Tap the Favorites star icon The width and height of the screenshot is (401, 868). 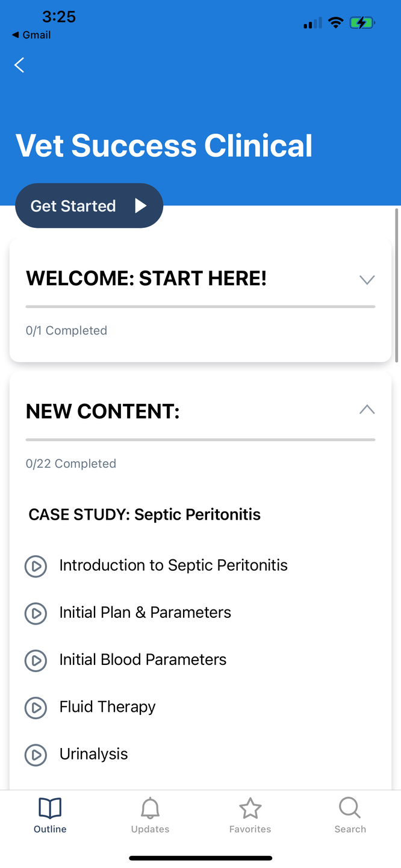point(250,809)
